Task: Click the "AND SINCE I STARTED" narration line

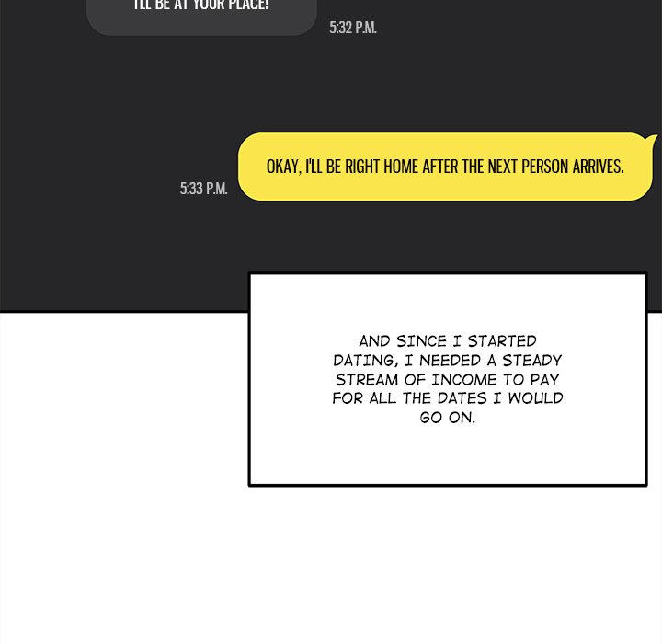Action: click(448, 340)
